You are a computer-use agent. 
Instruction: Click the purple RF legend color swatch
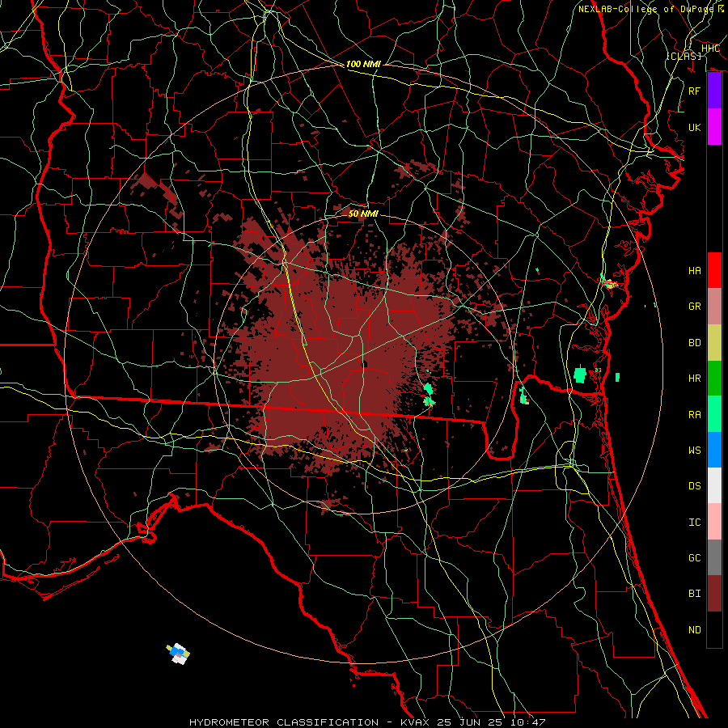(x=714, y=91)
